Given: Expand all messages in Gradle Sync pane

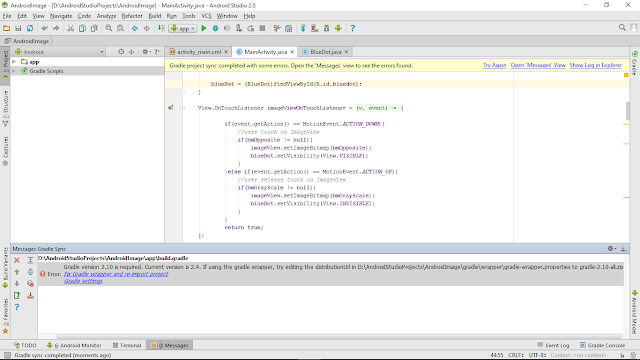Looking at the screenshot, I should pos(30,260).
